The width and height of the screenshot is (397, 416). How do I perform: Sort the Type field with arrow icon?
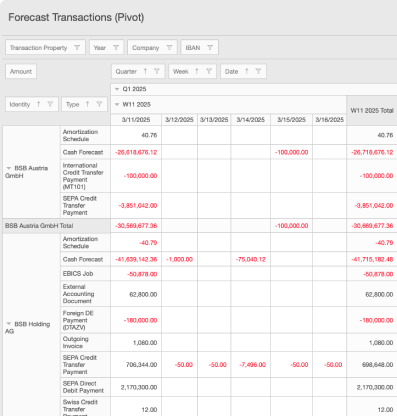[x=87, y=104]
